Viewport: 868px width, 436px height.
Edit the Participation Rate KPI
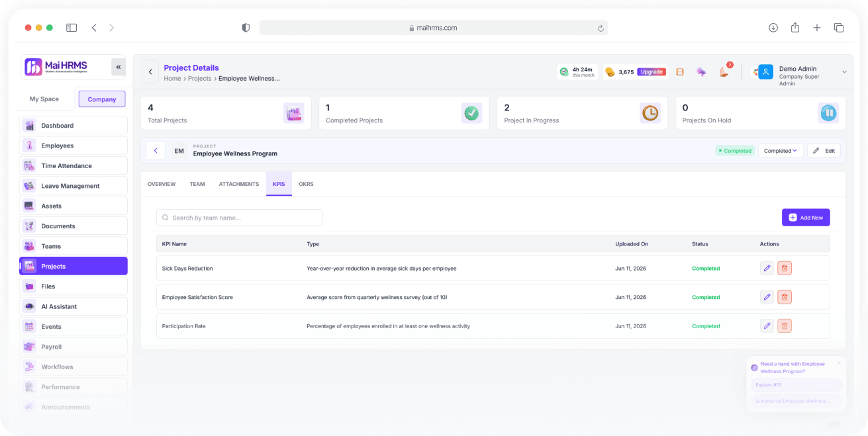point(767,326)
